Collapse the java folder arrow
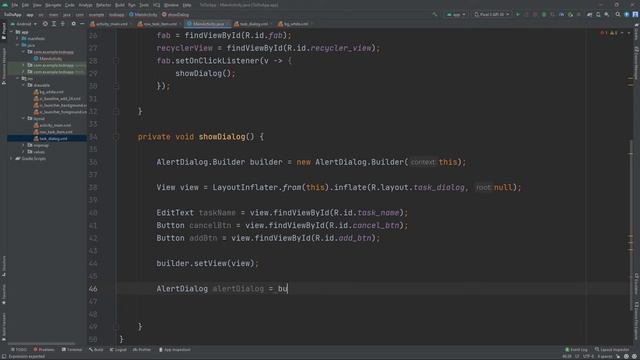 tap(18, 45)
